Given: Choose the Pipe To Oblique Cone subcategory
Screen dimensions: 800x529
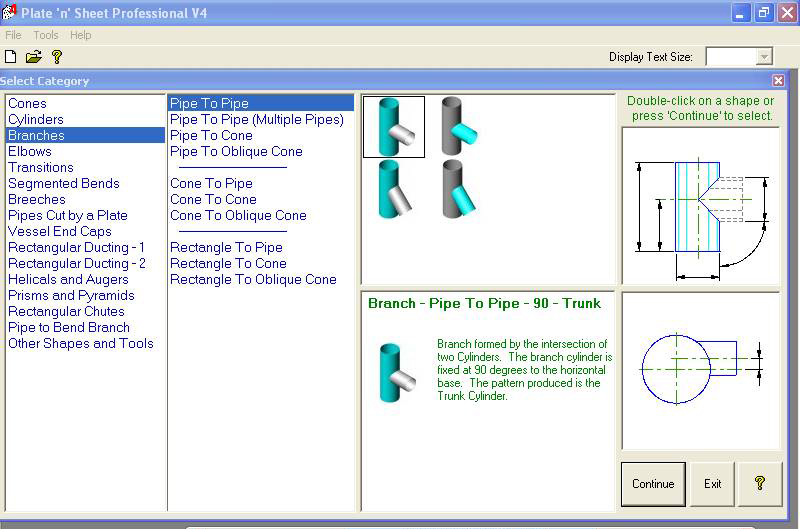Looking at the screenshot, I should pos(261,152).
